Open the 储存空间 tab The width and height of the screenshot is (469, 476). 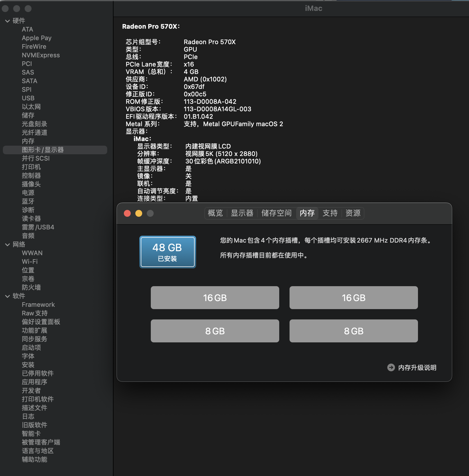coord(276,213)
